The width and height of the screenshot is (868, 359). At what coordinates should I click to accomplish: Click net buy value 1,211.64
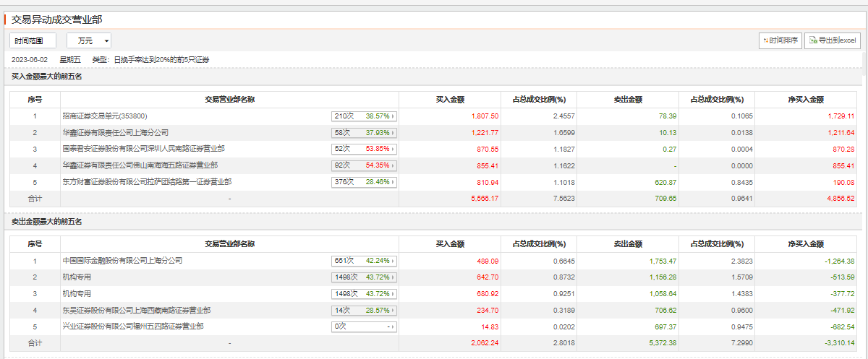click(x=841, y=133)
